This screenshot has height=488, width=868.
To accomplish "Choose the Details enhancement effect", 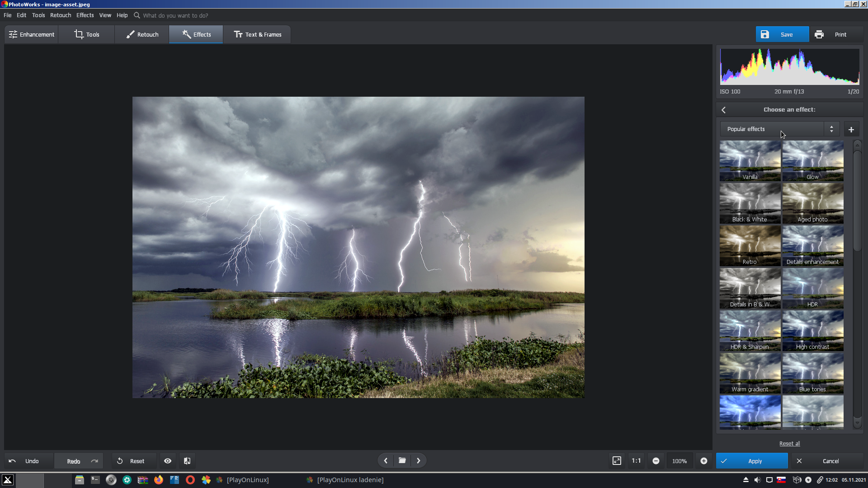I will tap(813, 246).
